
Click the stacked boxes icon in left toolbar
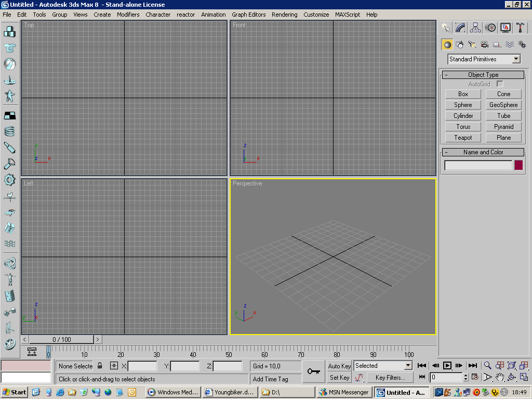(x=9, y=32)
